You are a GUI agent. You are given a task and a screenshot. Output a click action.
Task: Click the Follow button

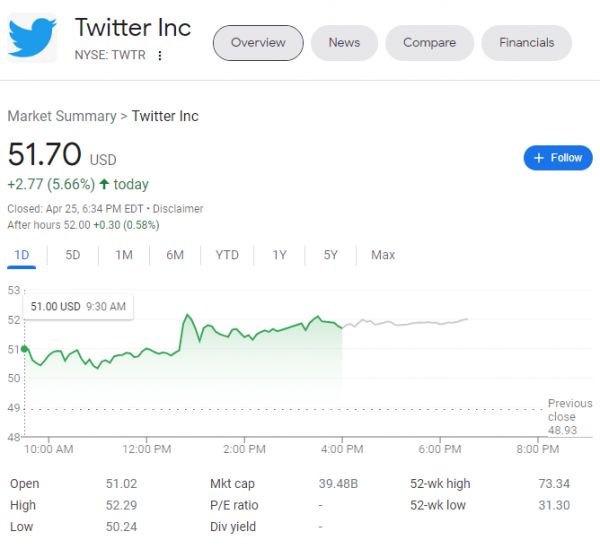tap(558, 158)
